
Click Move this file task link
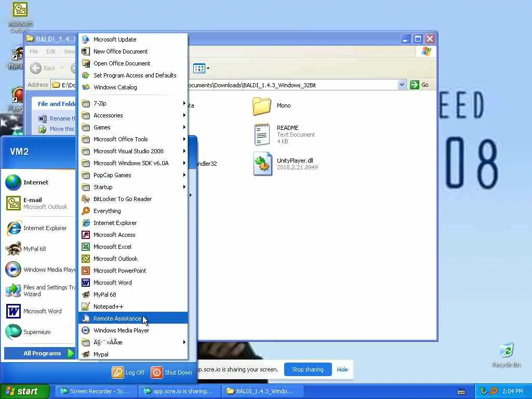[x=56, y=129]
